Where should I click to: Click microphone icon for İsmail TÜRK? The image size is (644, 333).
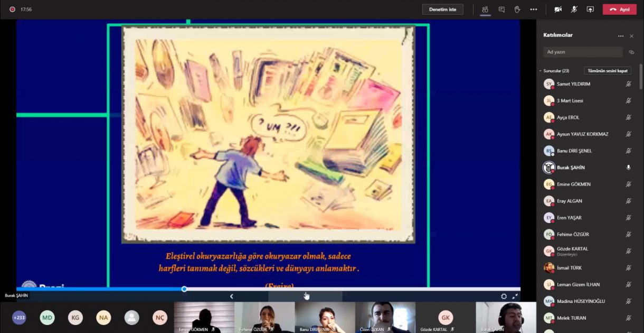click(x=628, y=268)
